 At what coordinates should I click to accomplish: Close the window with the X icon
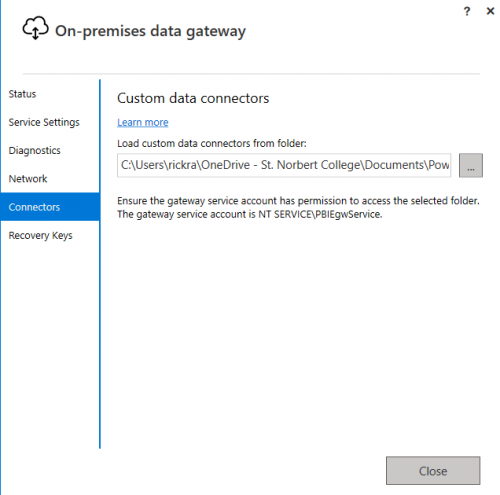(490, 11)
